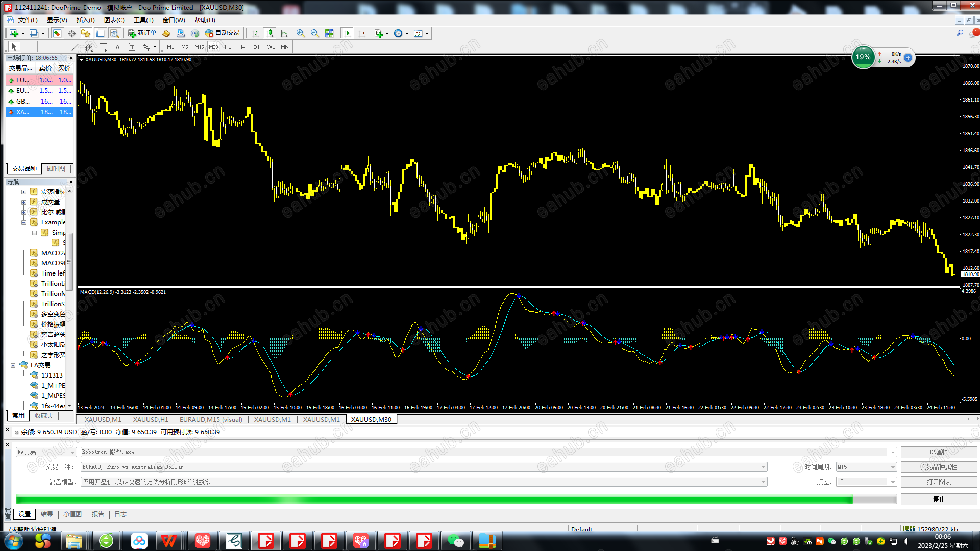
Task: Open the EA name dropdown (Robotron)
Action: click(x=892, y=452)
